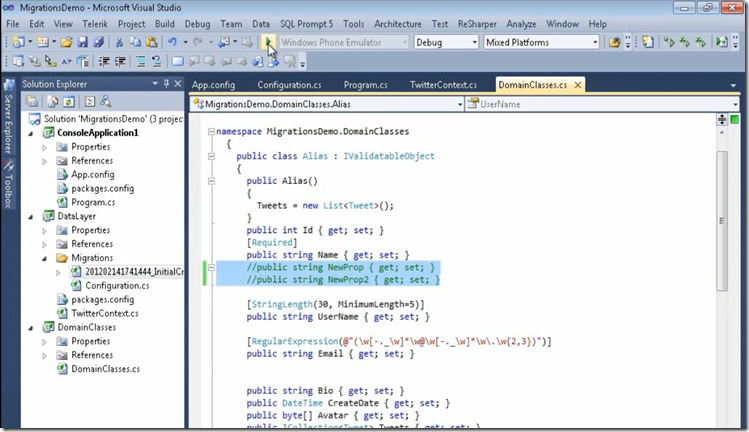The height and width of the screenshot is (432, 749).
Task: Click the Solution Explorer Properties icon
Action: tap(32, 101)
